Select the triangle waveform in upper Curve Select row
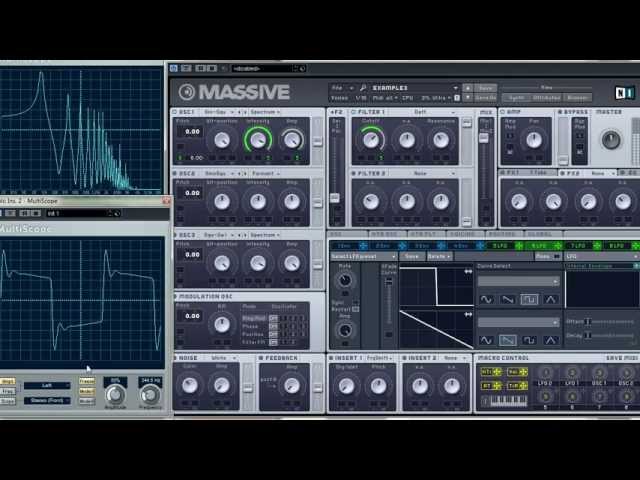This screenshot has height=480, width=640. point(550,300)
